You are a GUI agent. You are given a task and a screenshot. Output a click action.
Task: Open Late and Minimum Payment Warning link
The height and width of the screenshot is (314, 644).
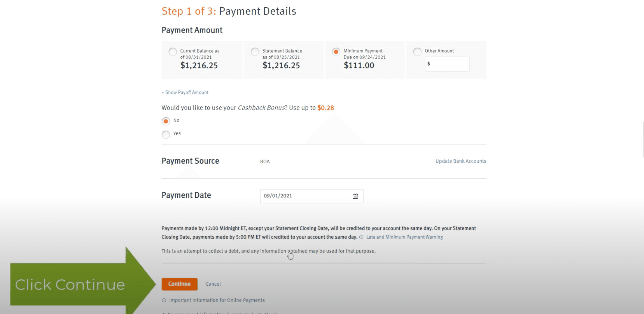[404, 237]
